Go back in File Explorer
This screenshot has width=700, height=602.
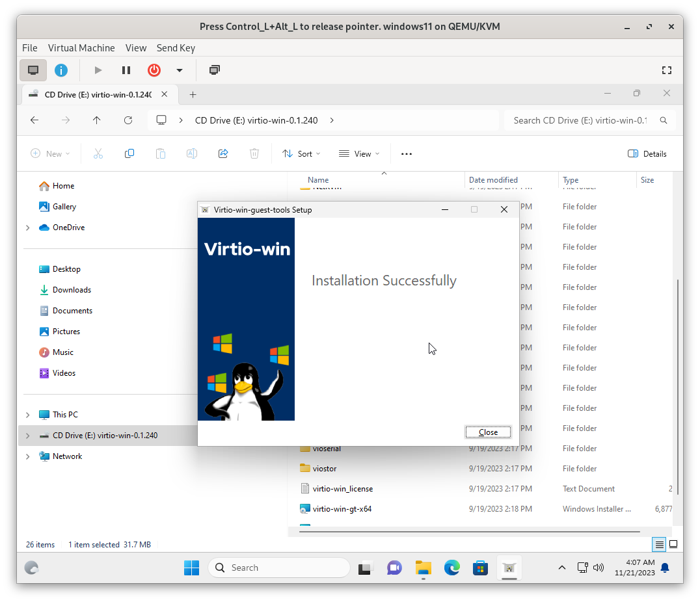pos(34,120)
